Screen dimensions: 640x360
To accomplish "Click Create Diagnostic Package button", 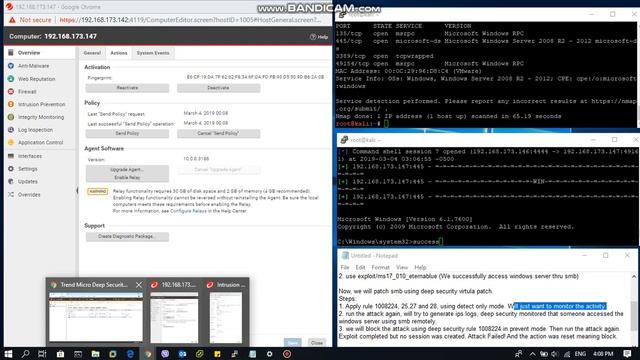I will click(127, 236).
